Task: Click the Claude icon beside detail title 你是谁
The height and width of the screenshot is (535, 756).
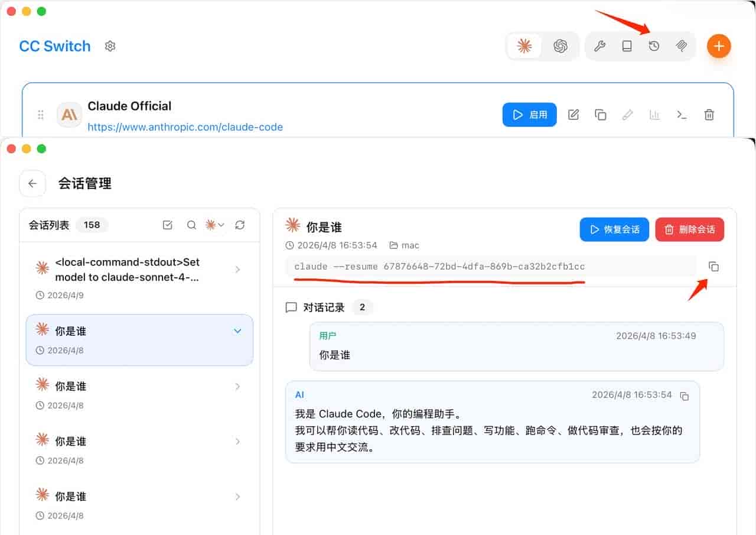Action: 292,225
